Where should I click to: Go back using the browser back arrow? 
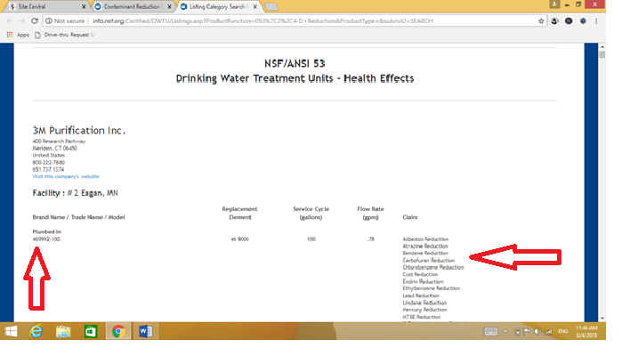(10, 21)
